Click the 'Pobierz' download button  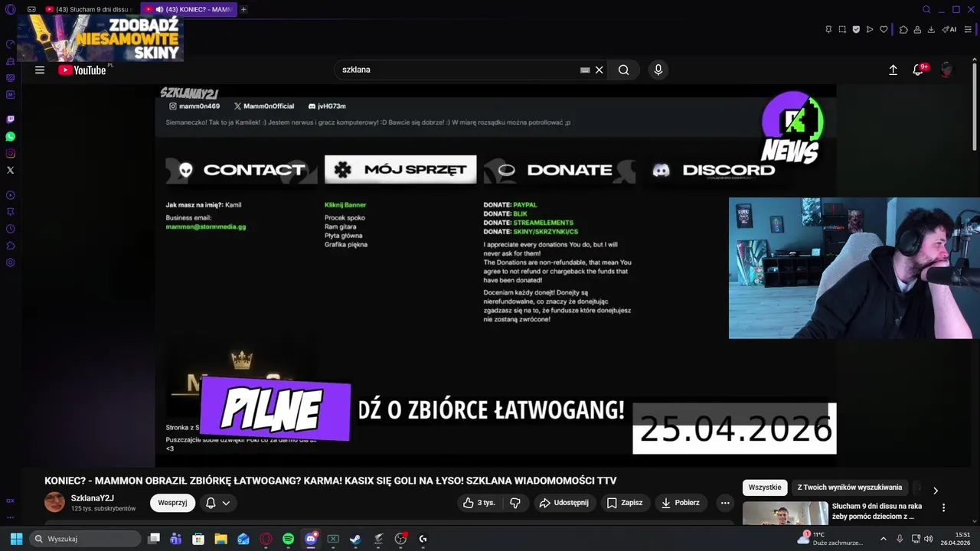pyautogui.click(x=681, y=503)
